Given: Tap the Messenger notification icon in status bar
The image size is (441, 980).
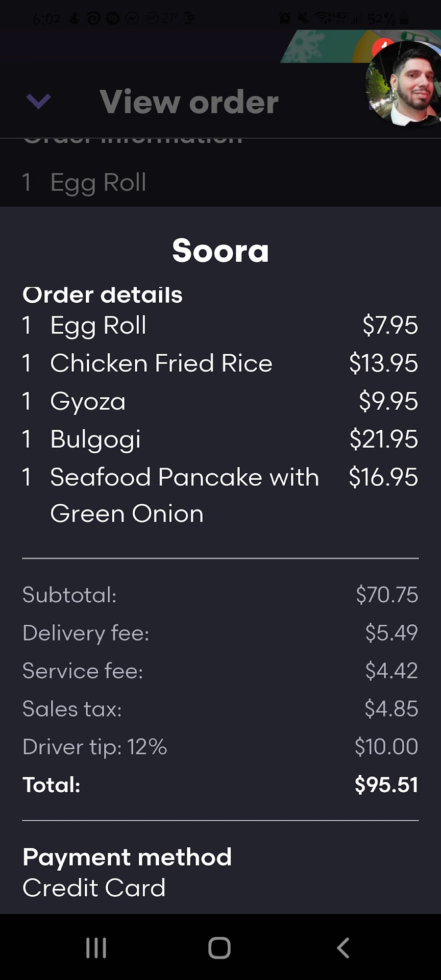Looking at the screenshot, I should 132,19.
